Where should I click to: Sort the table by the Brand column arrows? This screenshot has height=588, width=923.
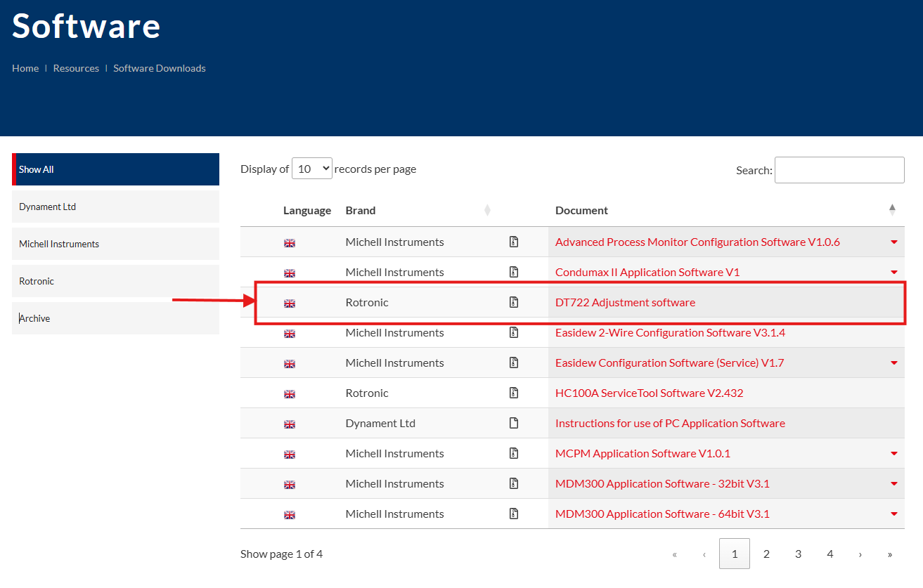487,210
